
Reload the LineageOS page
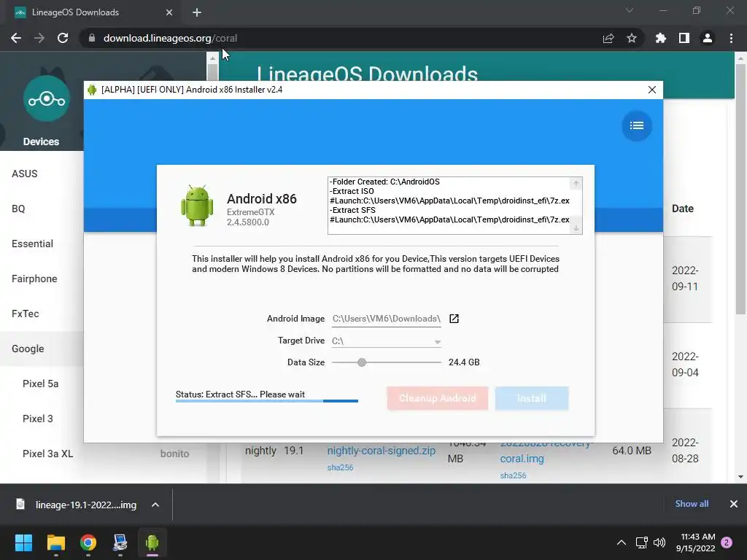(63, 38)
